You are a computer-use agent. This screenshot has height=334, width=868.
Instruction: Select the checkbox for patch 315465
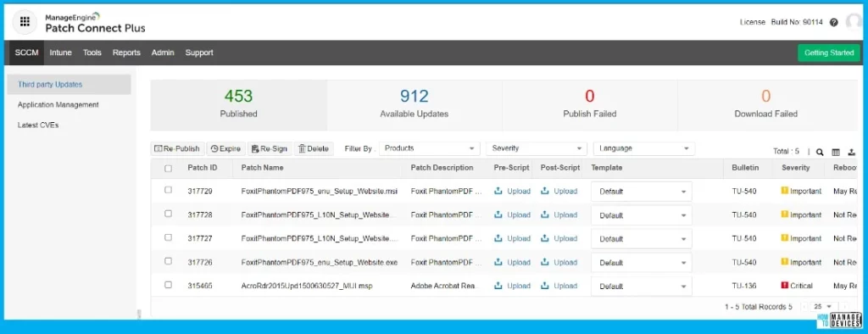pos(169,285)
